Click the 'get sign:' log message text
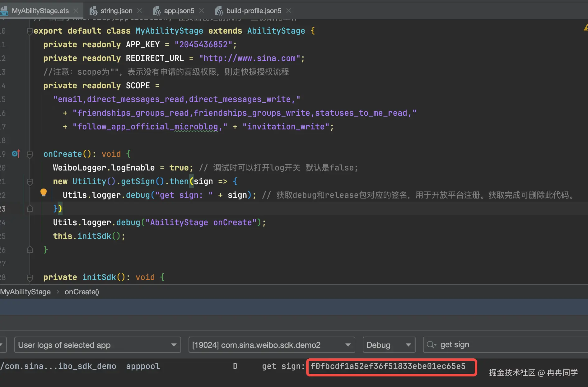This screenshot has width=588, height=387. click(x=283, y=366)
